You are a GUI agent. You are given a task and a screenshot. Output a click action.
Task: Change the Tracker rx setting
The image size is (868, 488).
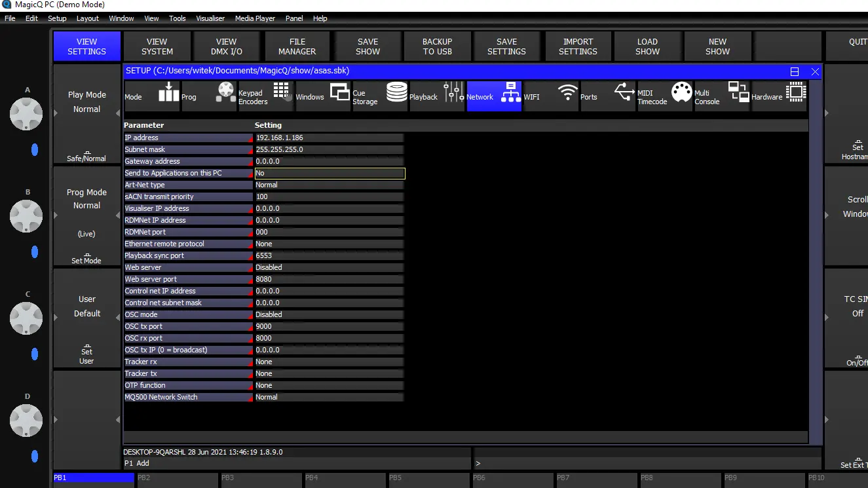click(329, 362)
